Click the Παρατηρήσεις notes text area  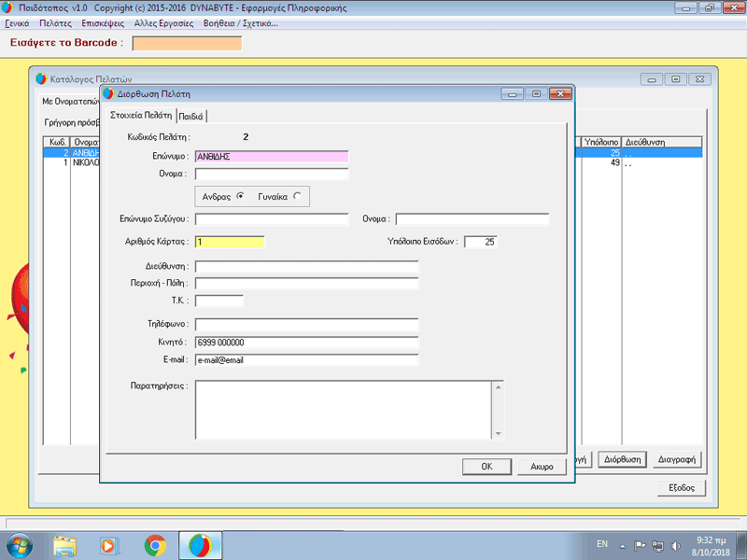pyautogui.click(x=344, y=410)
